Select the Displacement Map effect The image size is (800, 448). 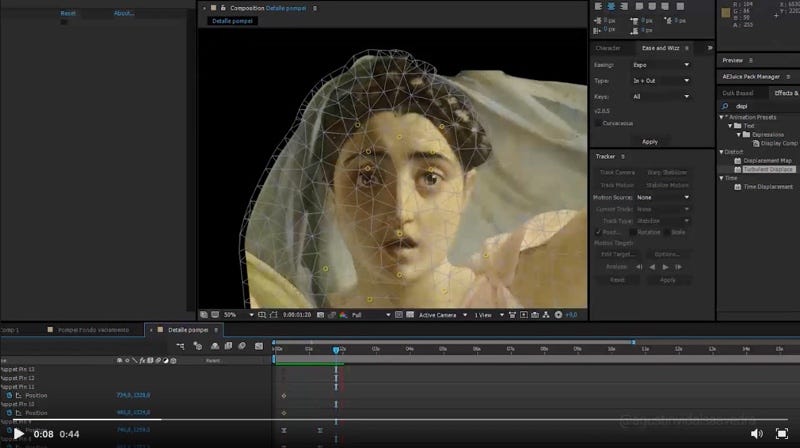(767, 161)
